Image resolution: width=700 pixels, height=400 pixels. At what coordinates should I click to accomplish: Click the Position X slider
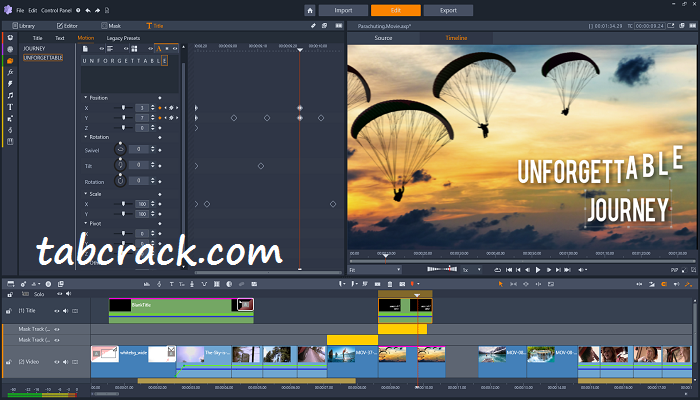(124, 108)
